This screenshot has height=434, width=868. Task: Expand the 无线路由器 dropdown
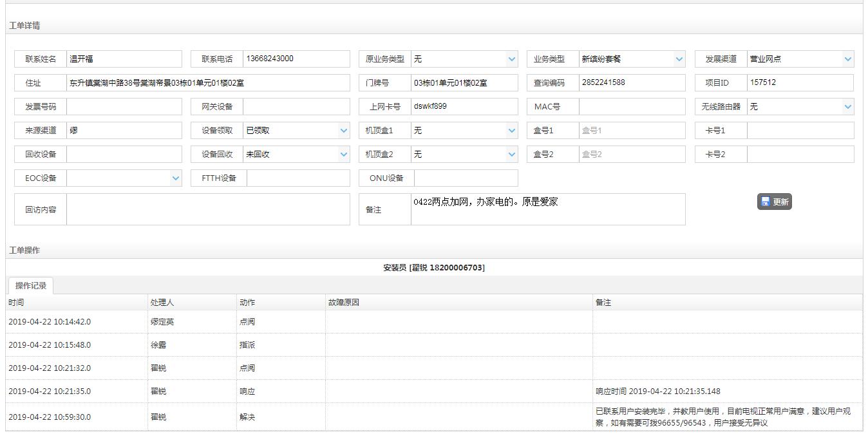(x=800, y=107)
